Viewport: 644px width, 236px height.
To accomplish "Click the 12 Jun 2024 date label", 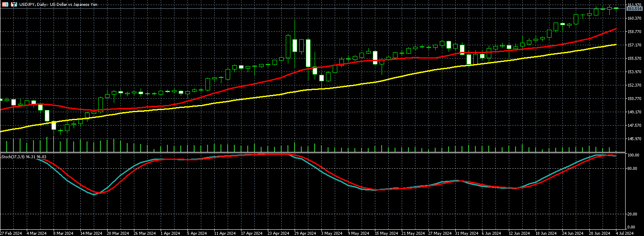I will point(519,233).
